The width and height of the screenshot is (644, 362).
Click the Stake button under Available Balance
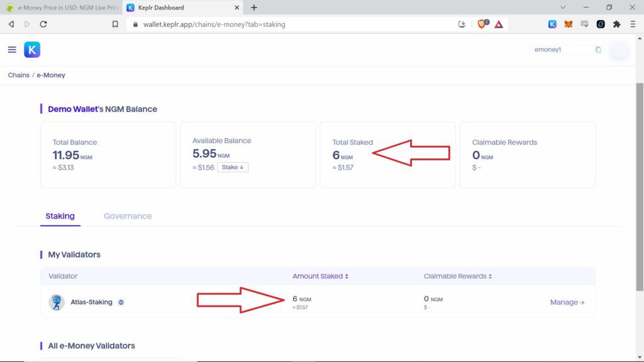[x=233, y=167]
